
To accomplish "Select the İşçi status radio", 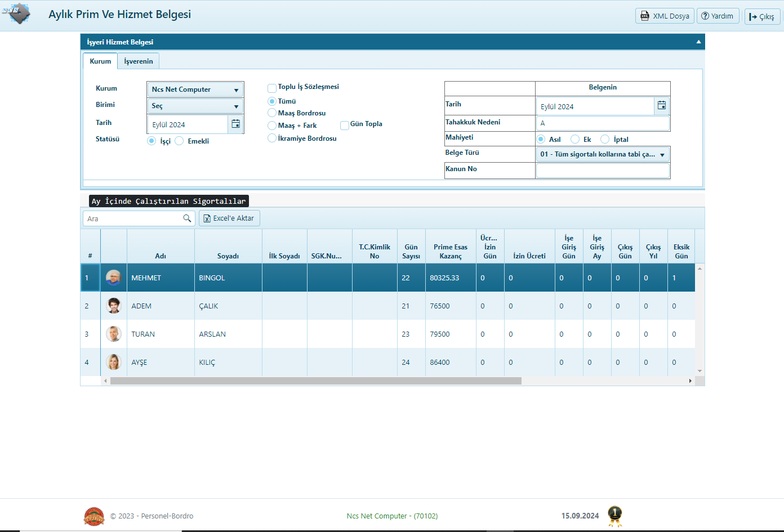I will [152, 141].
